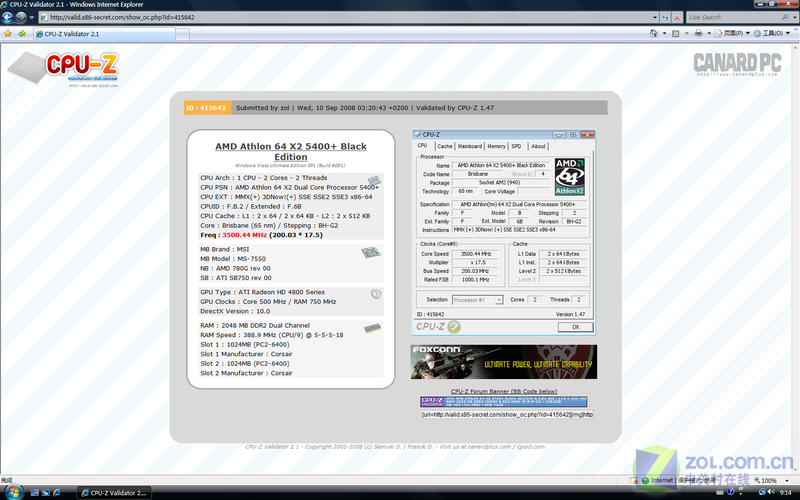This screenshot has width=800, height=500.
Task: Switch to the Cache tab in CPU-Z
Action: click(444, 146)
